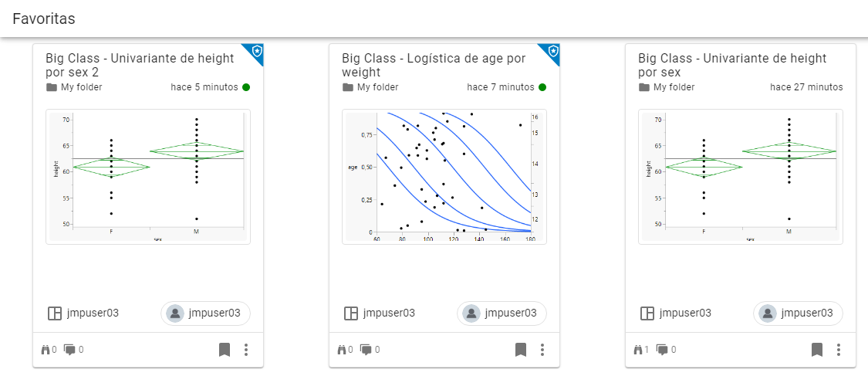
Task: Click report layout icon on third card
Action: [x=647, y=313]
